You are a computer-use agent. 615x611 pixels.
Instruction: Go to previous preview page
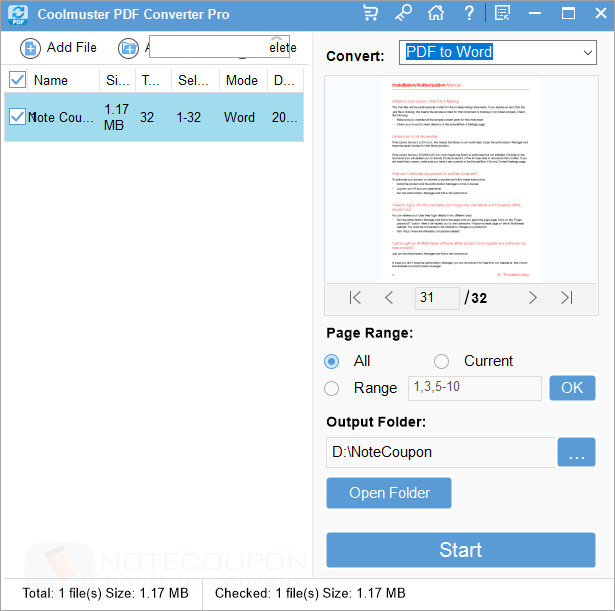(389, 298)
